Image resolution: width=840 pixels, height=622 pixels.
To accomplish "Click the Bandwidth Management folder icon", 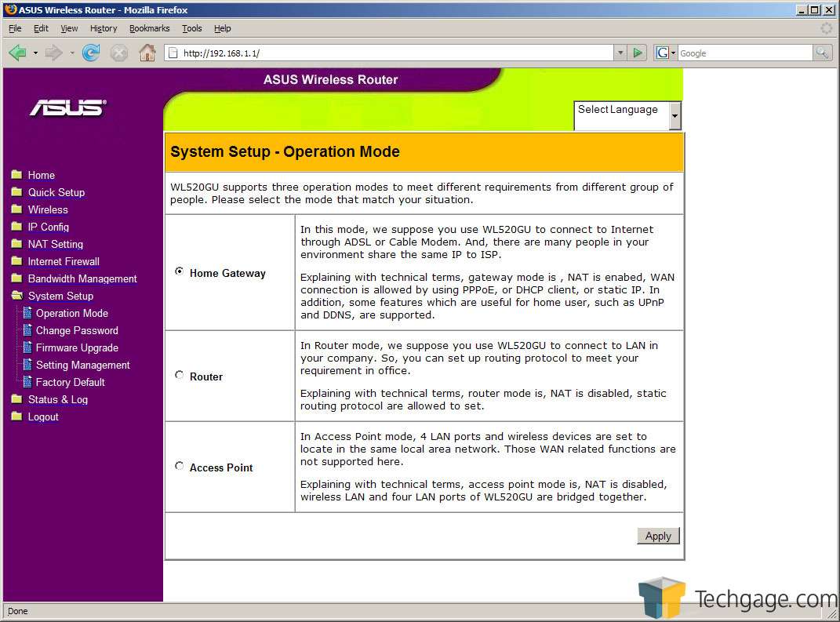I will (16, 278).
